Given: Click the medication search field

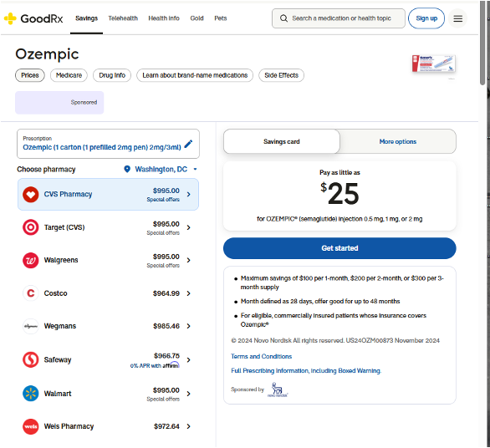Looking at the screenshot, I should pyautogui.click(x=339, y=18).
